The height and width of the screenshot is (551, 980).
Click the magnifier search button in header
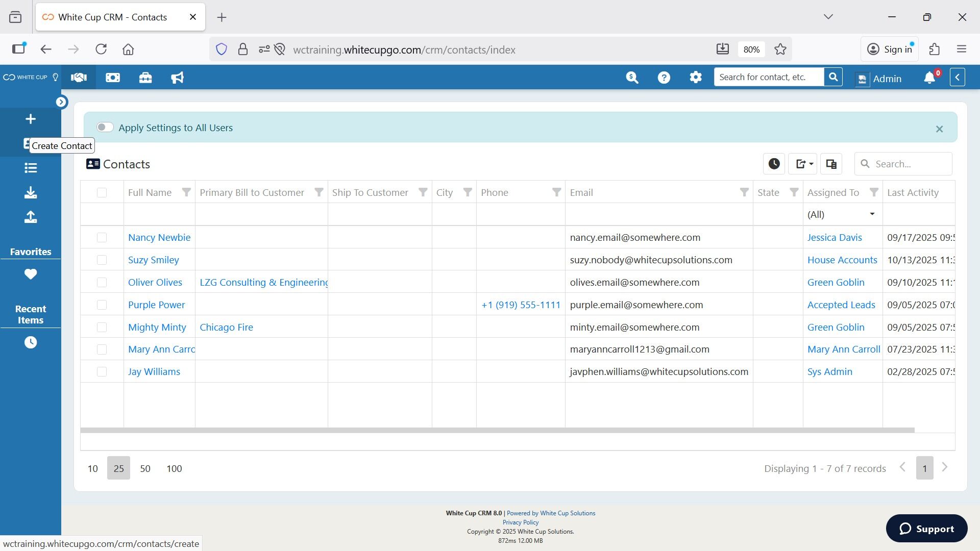click(834, 77)
